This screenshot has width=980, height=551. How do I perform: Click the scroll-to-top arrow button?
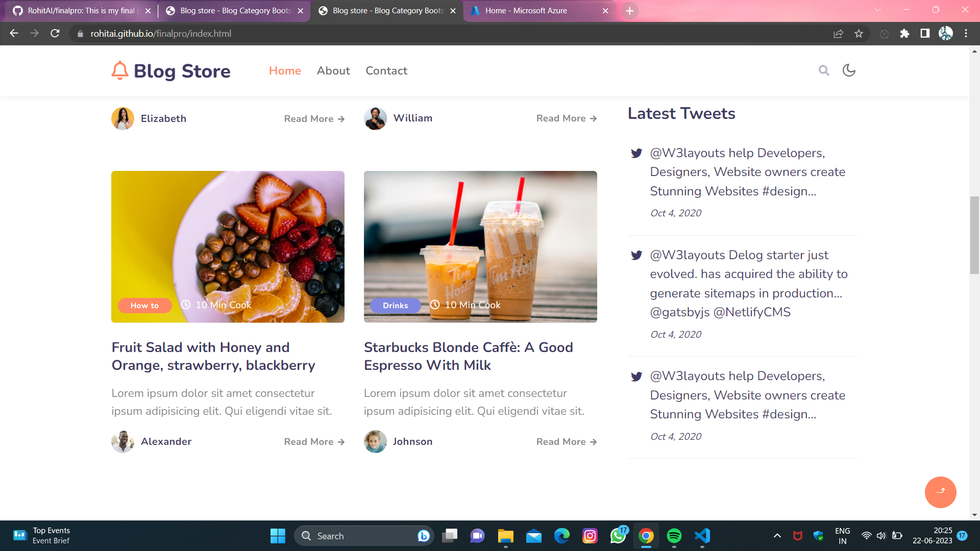tap(940, 492)
